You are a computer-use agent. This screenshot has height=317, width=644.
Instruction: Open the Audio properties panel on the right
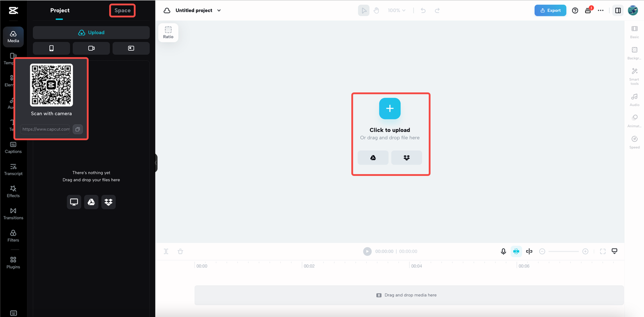tap(634, 100)
